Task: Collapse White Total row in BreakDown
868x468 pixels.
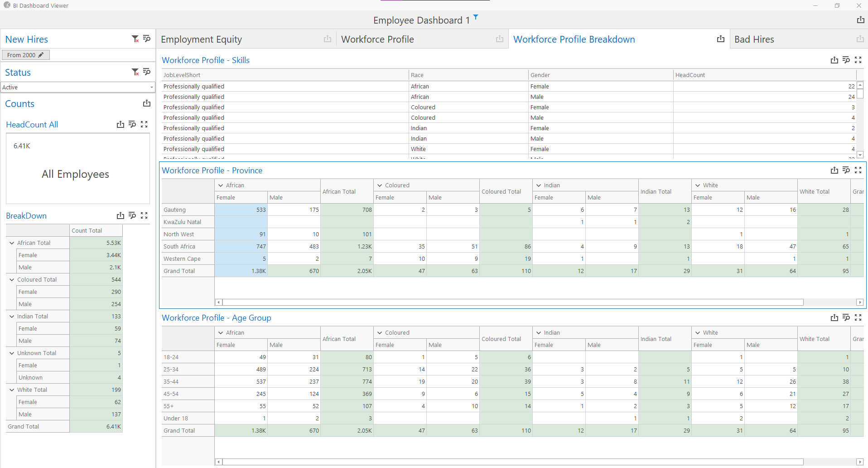Action: click(12, 390)
